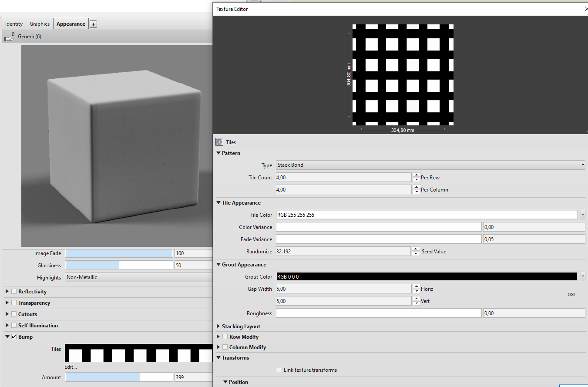Click the black Grout Color swatch
Viewport: 588px width, 387px height.
point(427,276)
